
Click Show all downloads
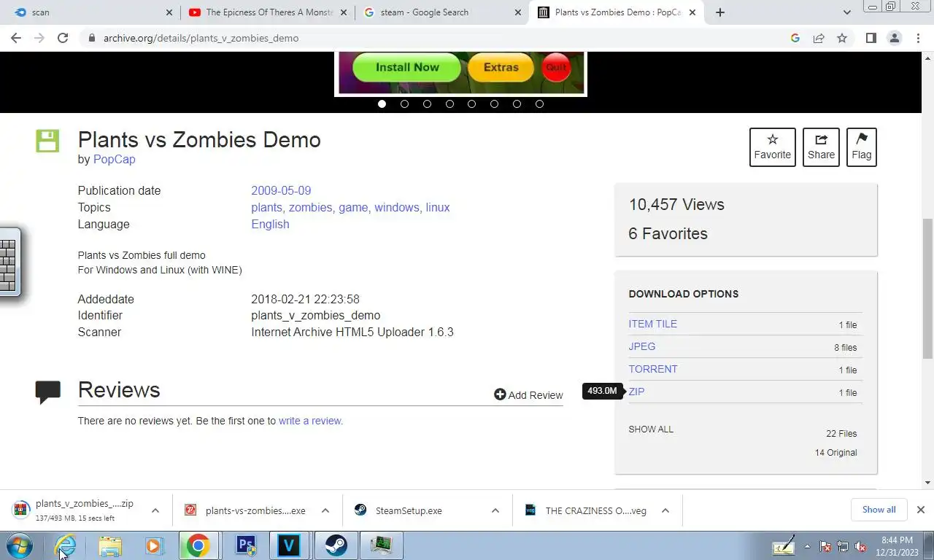(x=879, y=510)
